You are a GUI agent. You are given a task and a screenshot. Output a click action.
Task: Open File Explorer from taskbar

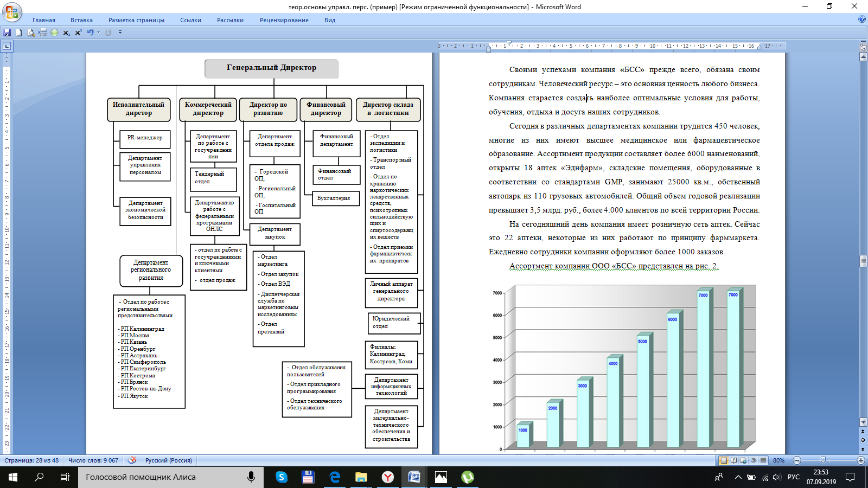(x=361, y=477)
